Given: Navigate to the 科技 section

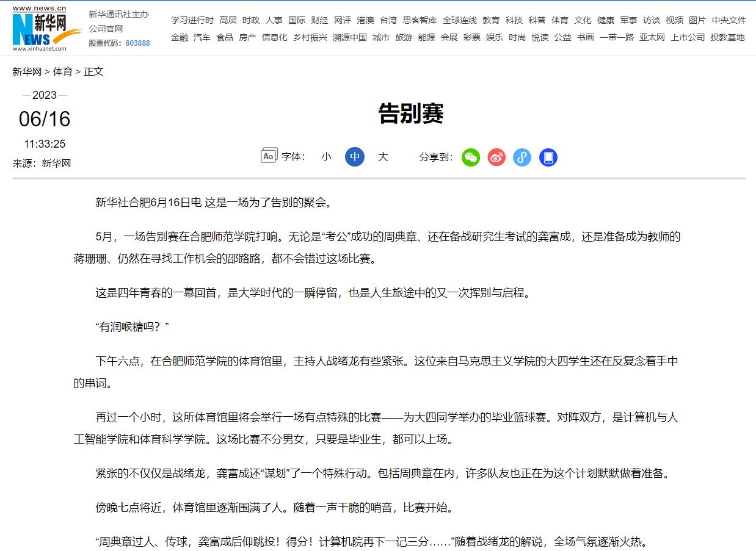Looking at the screenshot, I should tap(514, 20).
